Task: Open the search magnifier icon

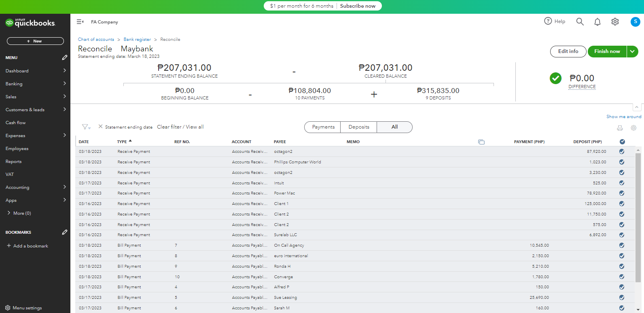Action: pyautogui.click(x=580, y=21)
